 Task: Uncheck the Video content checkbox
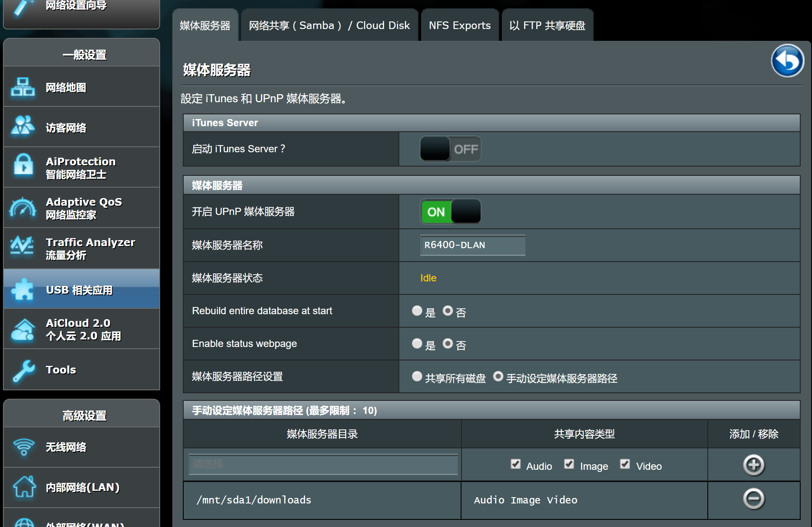625,464
